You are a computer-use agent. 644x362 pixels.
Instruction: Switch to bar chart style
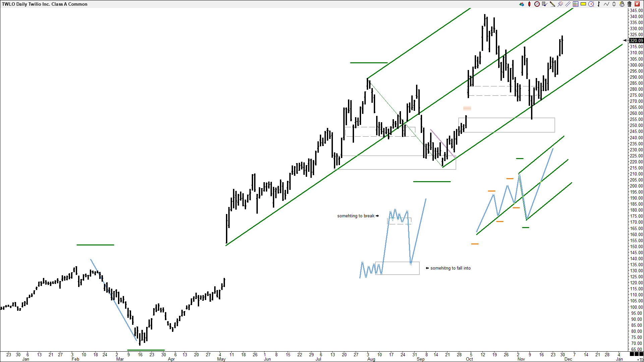(x=599, y=4)
